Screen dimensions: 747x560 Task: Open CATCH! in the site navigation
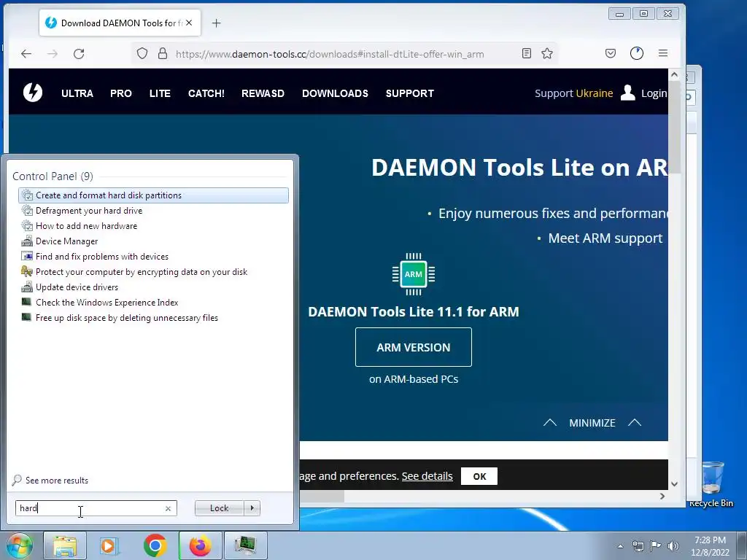(x=206, y=93)
